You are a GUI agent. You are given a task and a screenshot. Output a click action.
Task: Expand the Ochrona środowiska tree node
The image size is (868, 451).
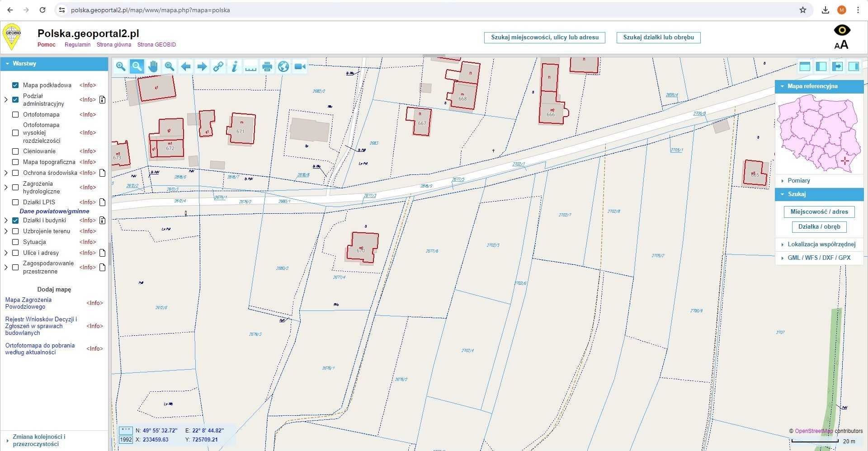click(x=6, y=173)
